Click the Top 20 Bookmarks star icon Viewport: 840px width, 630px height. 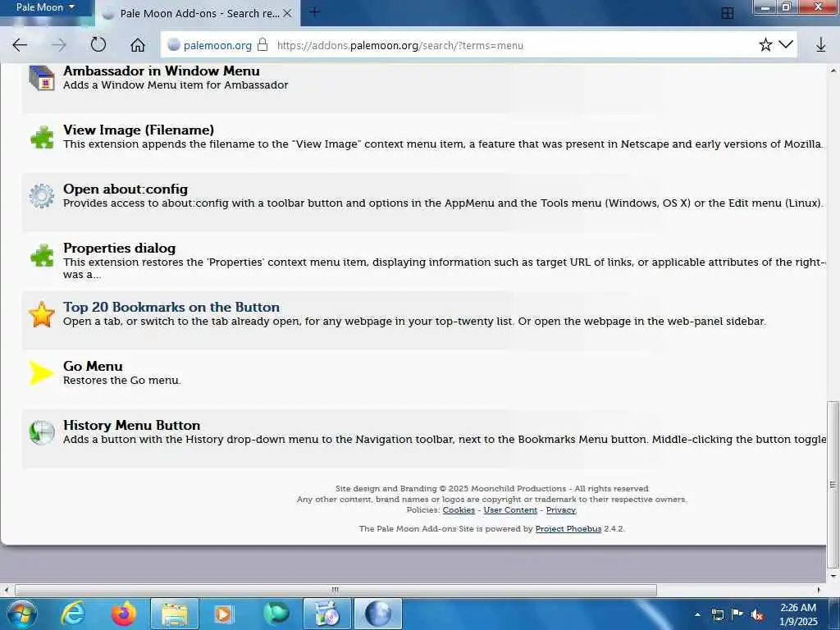[42, 314]
